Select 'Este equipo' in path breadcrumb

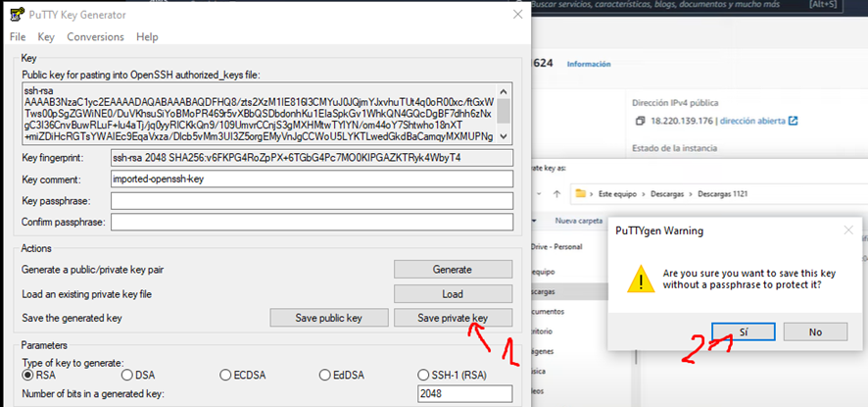(616, 194)
